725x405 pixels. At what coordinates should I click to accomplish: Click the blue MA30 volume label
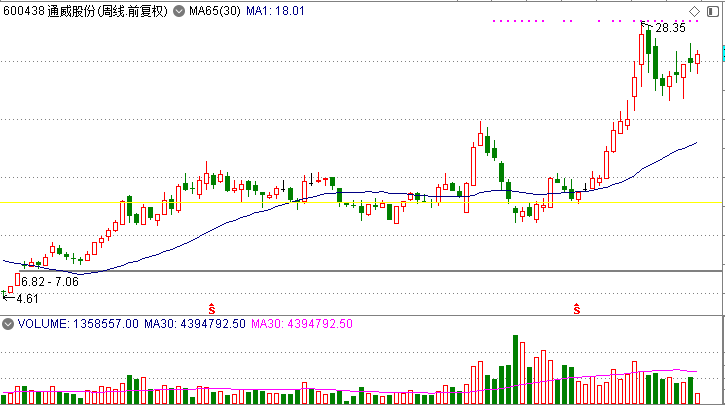click(x=193, y=324)
